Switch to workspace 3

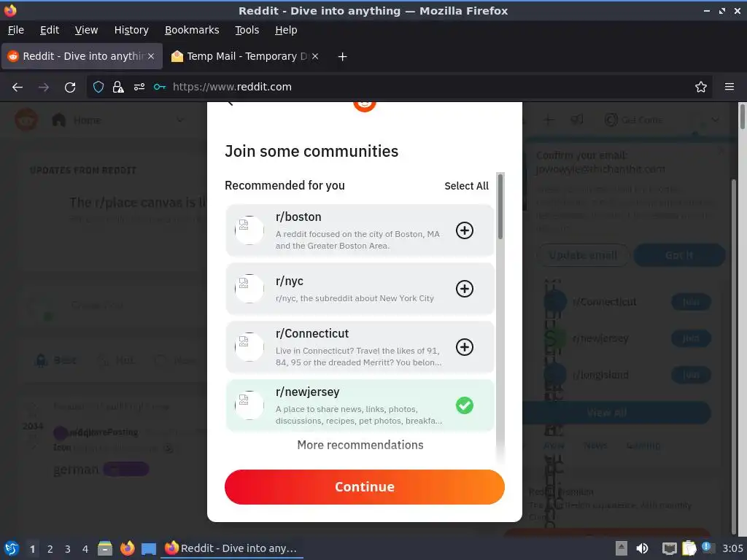pyautogui.click(x=68, y=549)
